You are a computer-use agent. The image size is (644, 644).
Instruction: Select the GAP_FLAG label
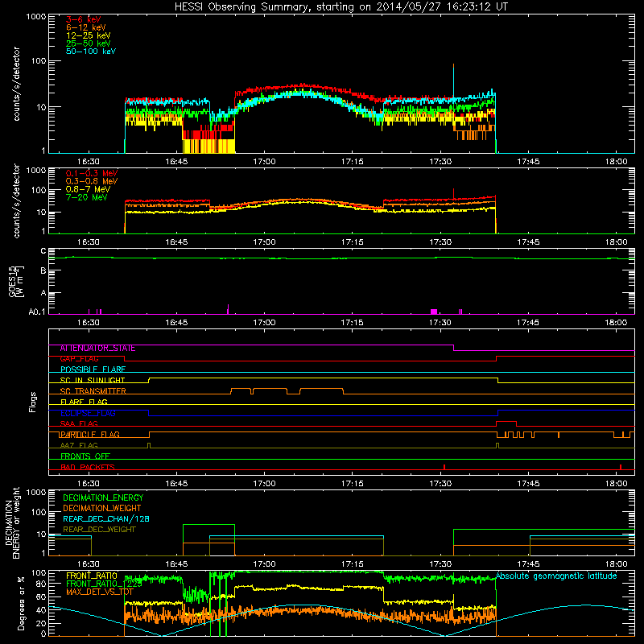pos(79,359)
